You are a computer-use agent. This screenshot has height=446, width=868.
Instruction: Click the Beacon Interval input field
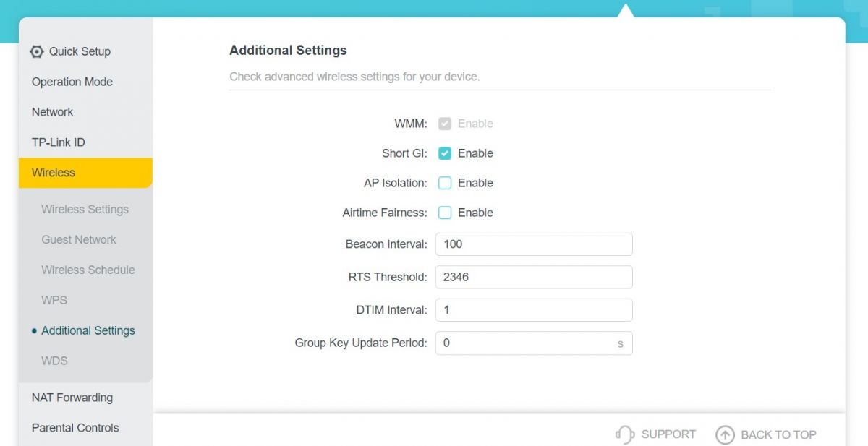[534, 244]
